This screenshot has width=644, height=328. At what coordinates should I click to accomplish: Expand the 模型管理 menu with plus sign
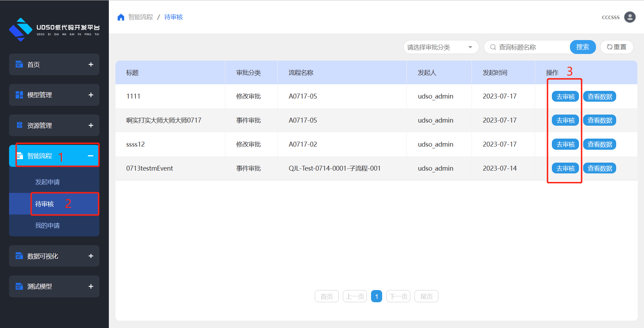tap(91, 95)
